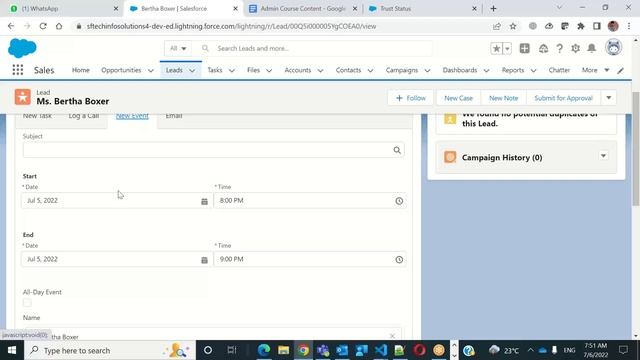Open the More navigation dropdown
This screenshot has width=640, height=360.
595,70
